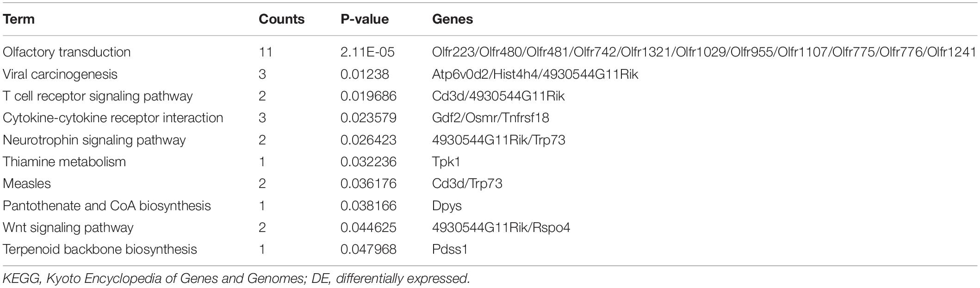Click Terpenoid backbone biosynthesis term

click(100, 249)
